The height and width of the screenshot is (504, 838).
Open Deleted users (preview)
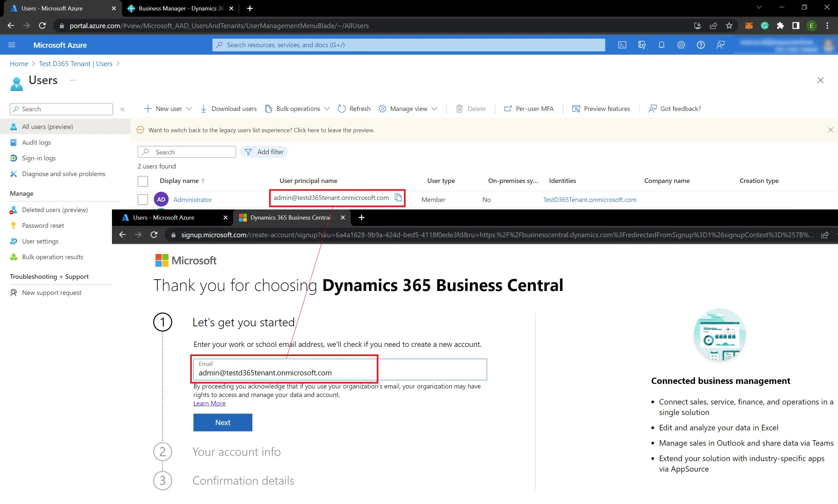[55, 209]
